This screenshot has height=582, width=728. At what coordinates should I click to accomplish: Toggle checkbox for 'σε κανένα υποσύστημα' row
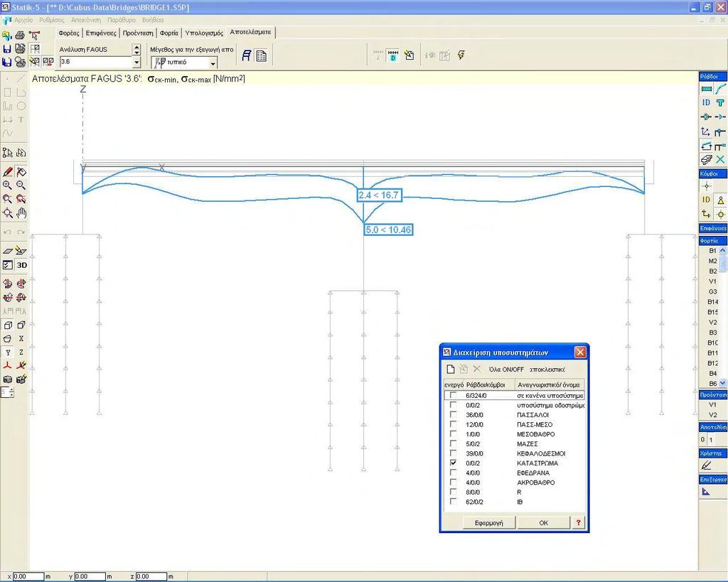tap(453, 395)
